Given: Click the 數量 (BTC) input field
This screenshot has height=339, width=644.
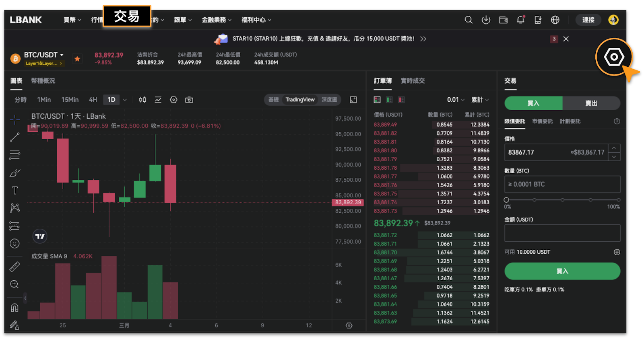Looking at the screenshot, I should [562, 184].
